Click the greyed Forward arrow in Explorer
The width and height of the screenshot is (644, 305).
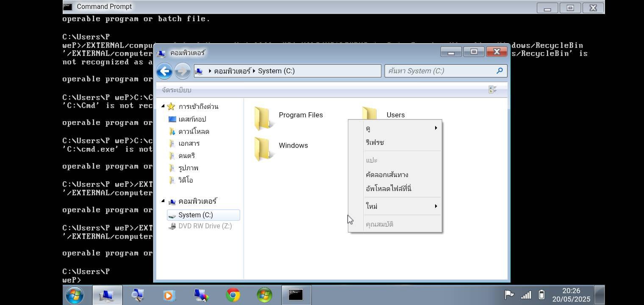pyautogui.click(x=182, y=71)
